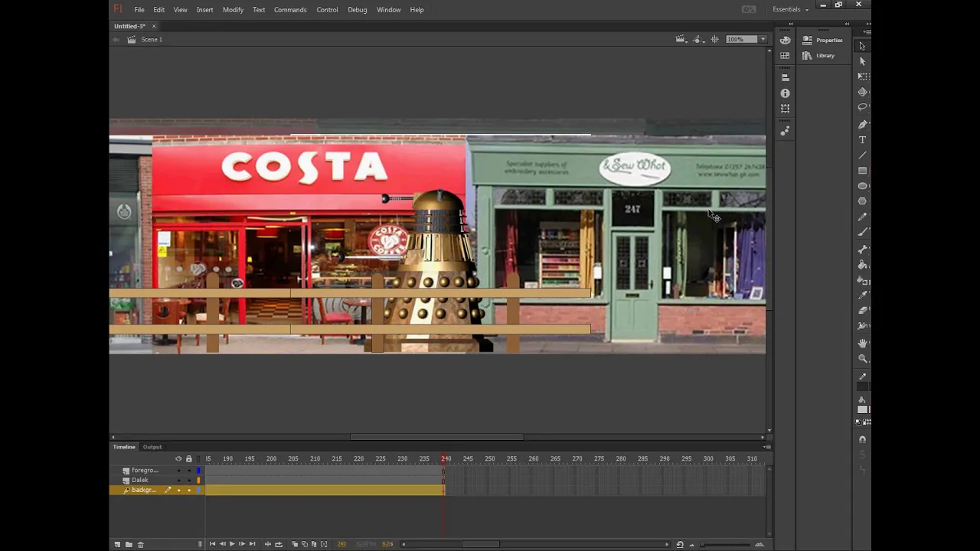Play the timeline animation
The image size is (980, 551).
232,544
